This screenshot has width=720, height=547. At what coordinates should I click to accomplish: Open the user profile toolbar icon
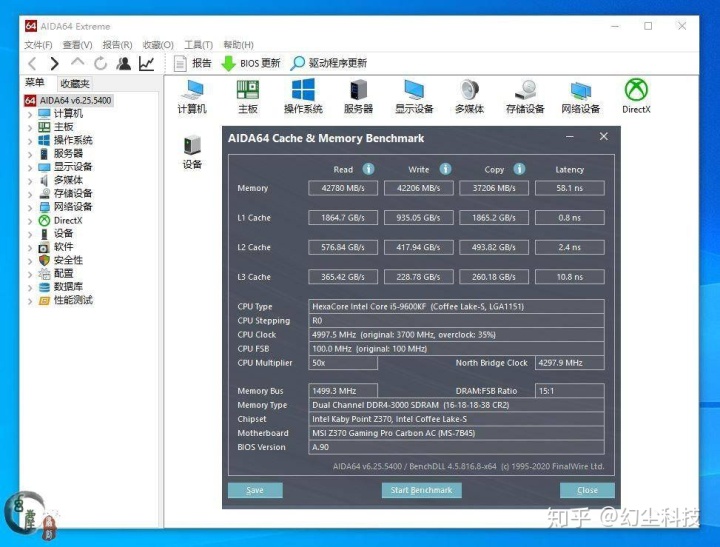click(123, 63)
